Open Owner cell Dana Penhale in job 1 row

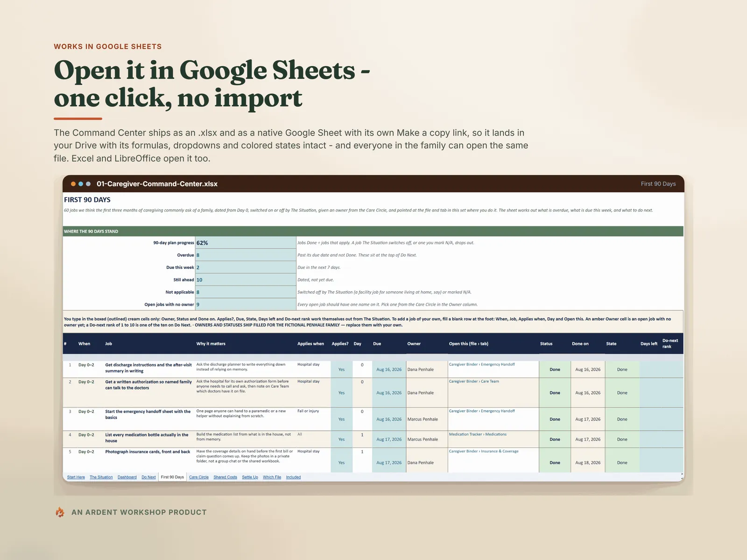tap(427, 369)
